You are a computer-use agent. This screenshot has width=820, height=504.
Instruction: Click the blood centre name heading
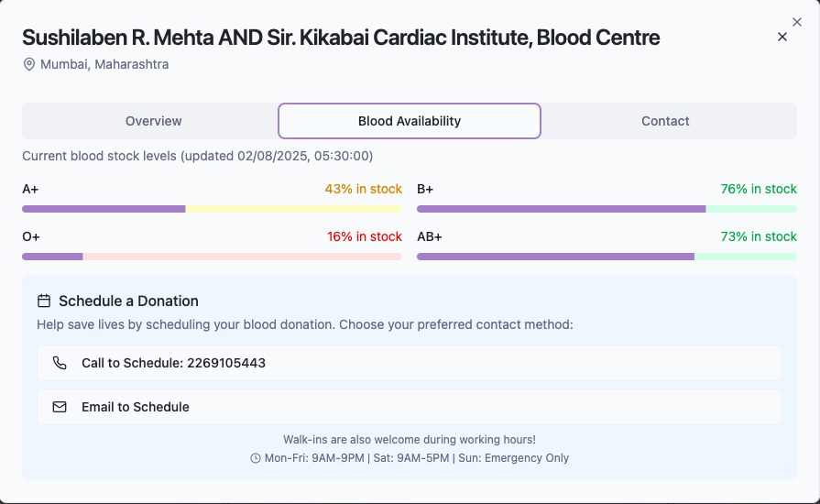click(341, 38)
